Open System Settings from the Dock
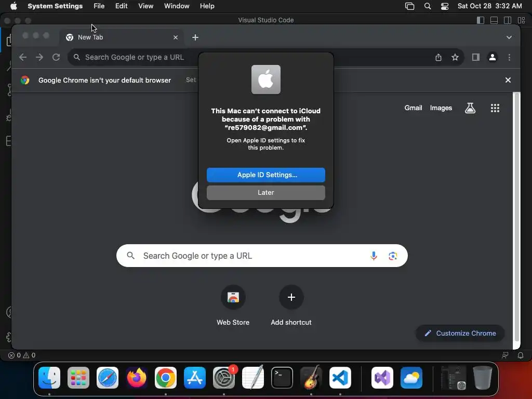 (x=224, y=378)
